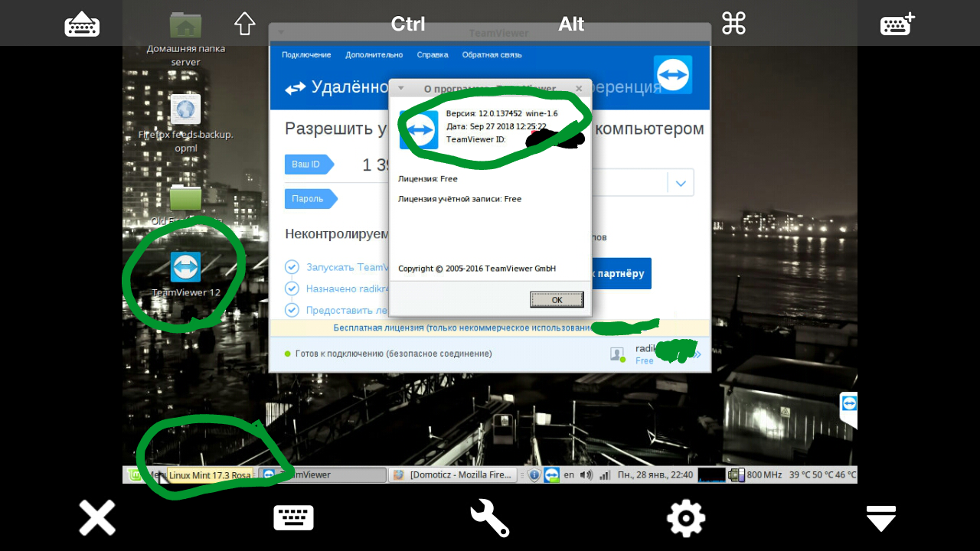
Task: Click the Free account link in the status bar
Action: click(645, 360)
